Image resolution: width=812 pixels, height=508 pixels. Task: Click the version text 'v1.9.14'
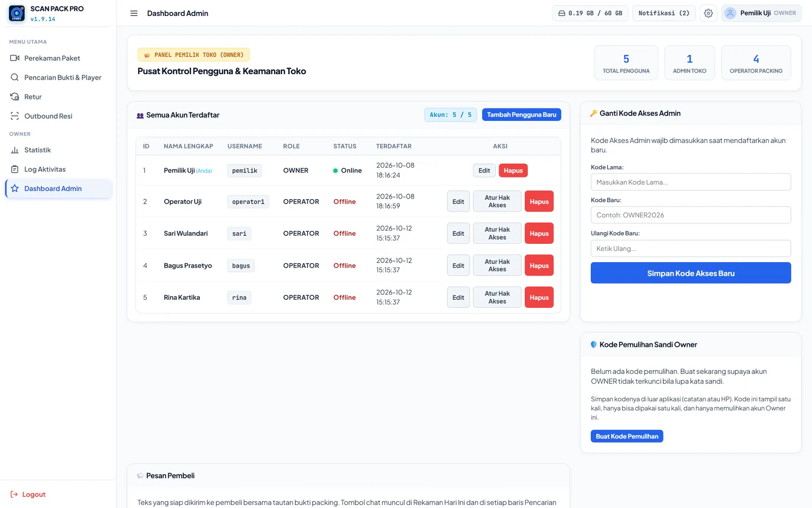click(x=43, y=19)
